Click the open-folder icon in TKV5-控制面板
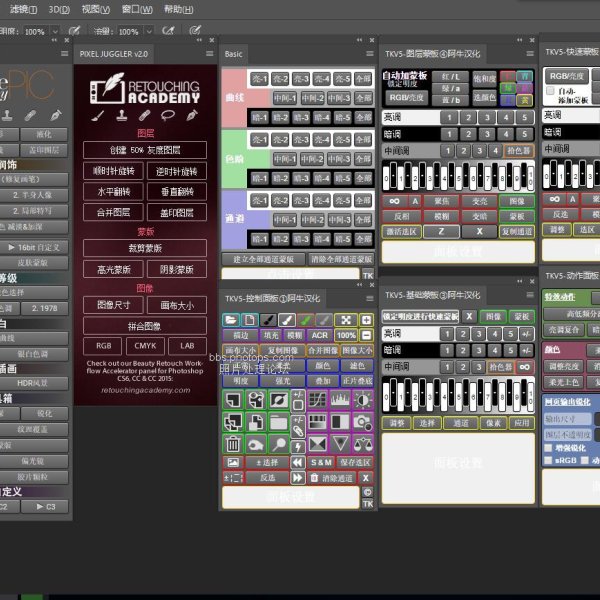Viewport: 600px width, 600px height. pos(231,320)
